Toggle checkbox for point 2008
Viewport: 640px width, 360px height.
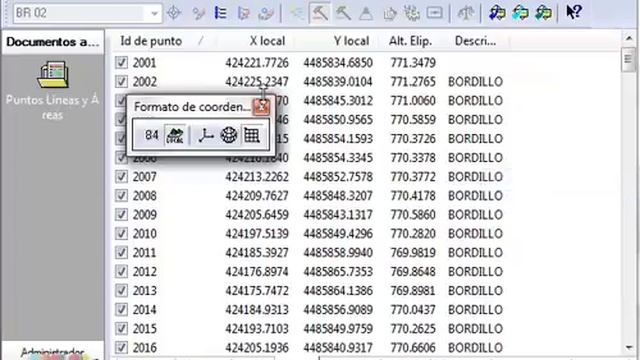tap(121, 196)
